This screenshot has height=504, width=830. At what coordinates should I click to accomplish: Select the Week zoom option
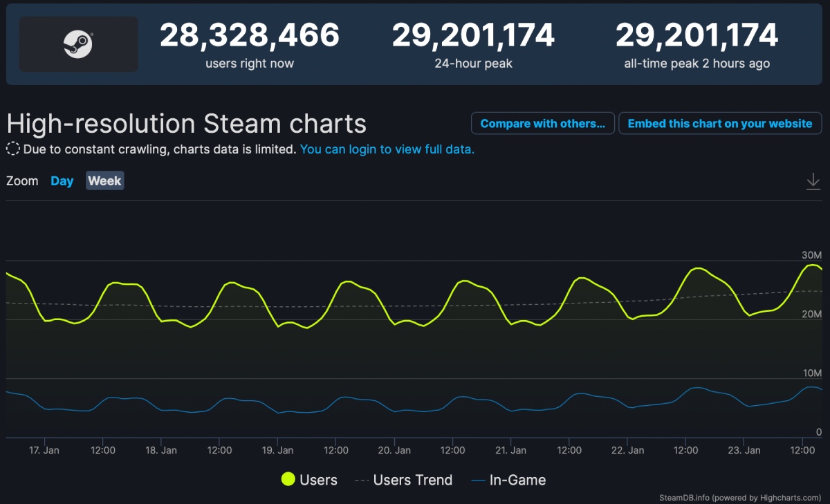[x=104, y=181]
